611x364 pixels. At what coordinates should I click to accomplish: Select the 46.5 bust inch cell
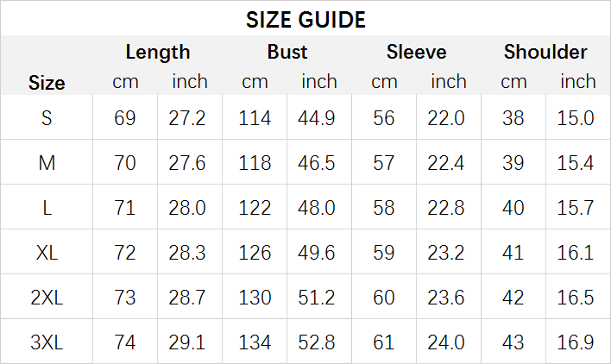point(317,162)
